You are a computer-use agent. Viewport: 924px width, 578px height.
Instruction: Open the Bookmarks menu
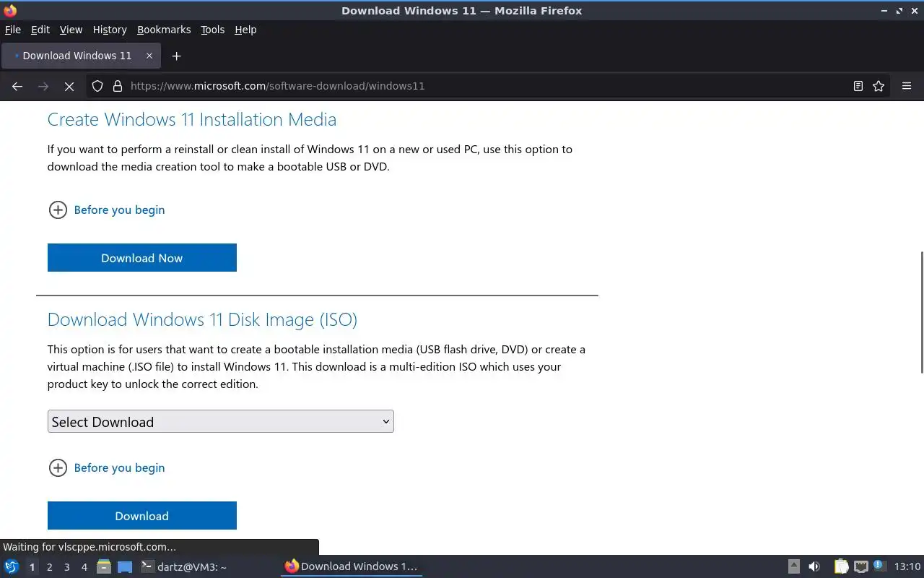[x=164, y=30]
